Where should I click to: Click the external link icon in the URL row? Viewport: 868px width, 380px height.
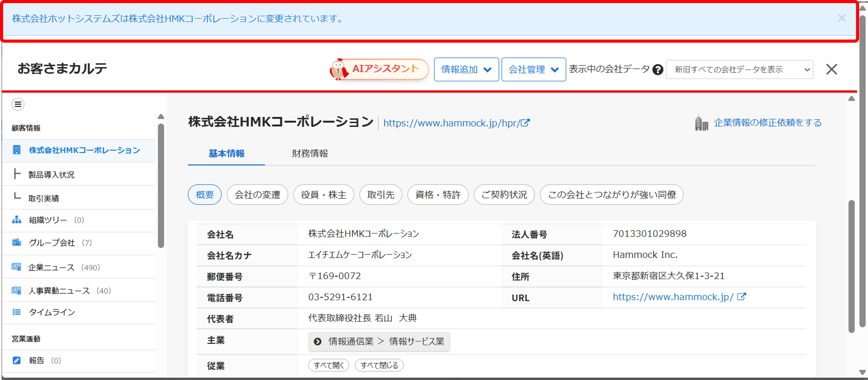[x=741, y=296]
